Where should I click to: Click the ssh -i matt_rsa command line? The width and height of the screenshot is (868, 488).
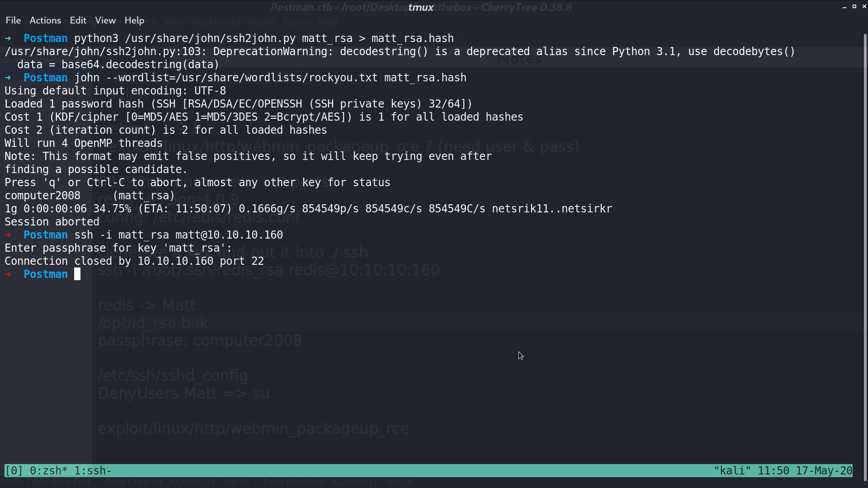[x=179, y=235]
